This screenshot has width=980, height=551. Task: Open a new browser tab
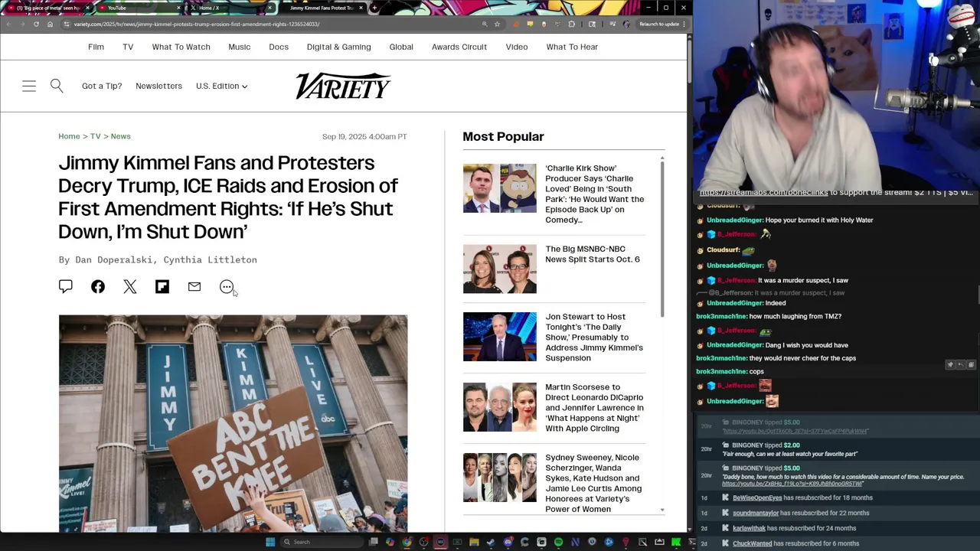374,8
